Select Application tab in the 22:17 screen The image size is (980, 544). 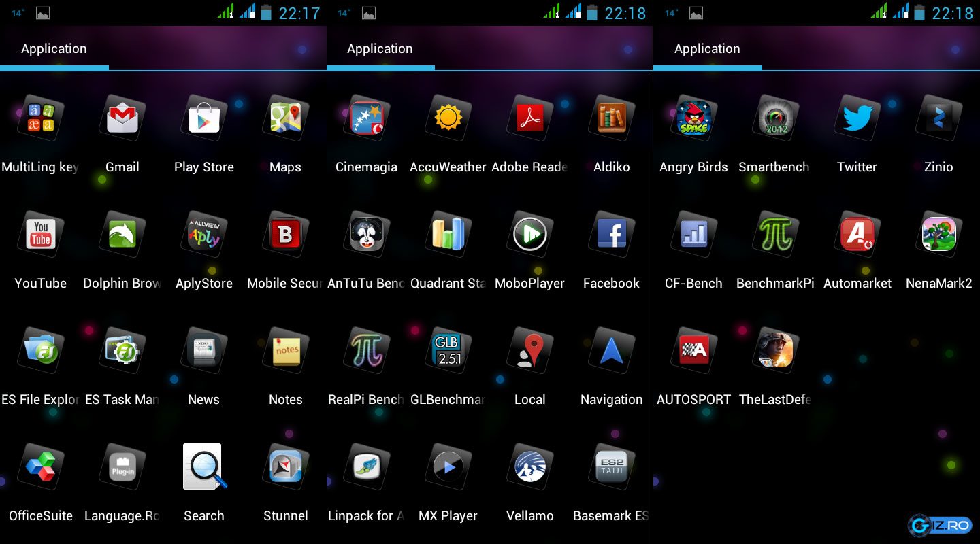54,49
